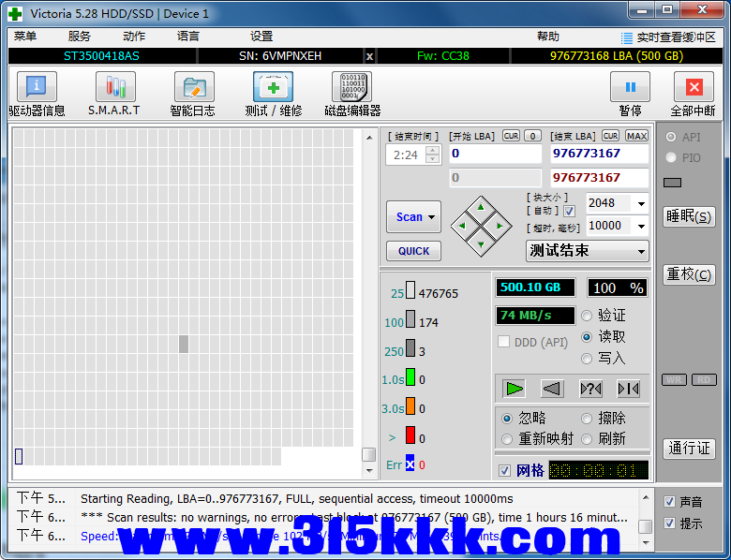The height and width of the screenshot is (560, 731).
Task: Click the small x next to serial number
Action: pyautogui.click(x=369, y=56)
